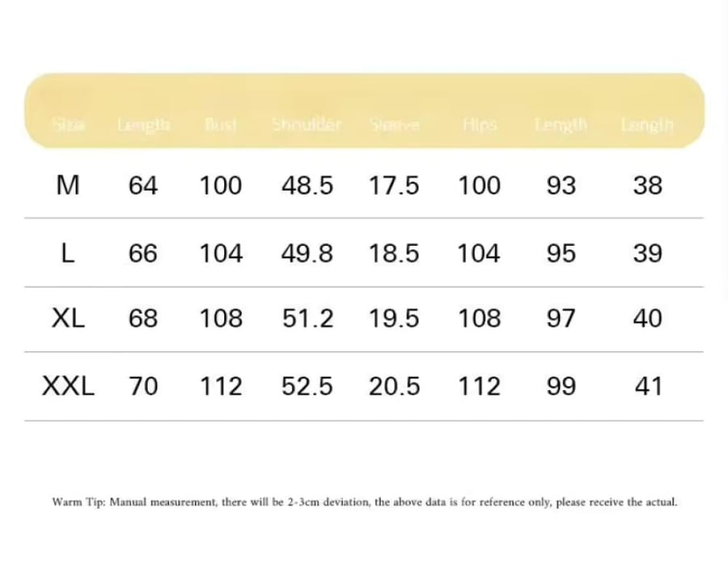
Task: Click the 17.5 sleeve value
Action: [x=394, y=185]
